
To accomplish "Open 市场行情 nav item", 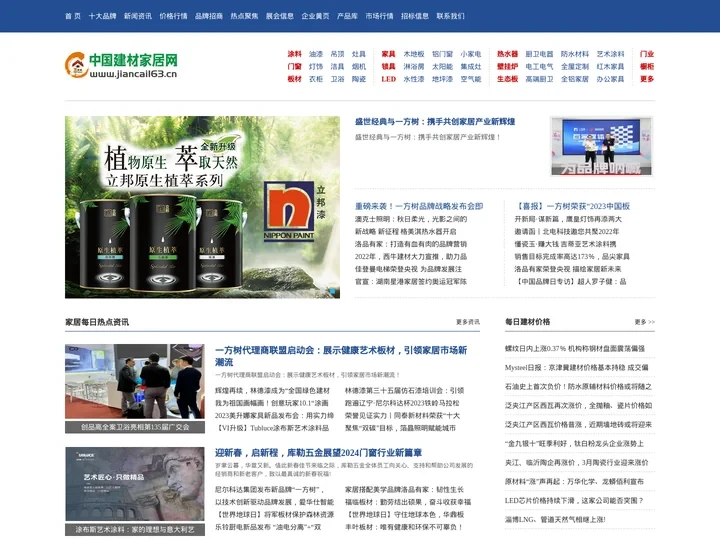I will click(x=379, y=16).
